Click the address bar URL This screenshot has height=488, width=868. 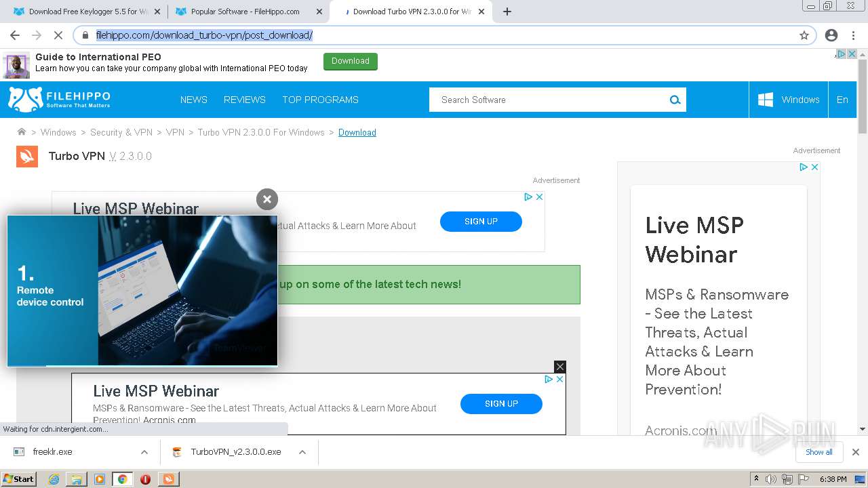click(204, 35)
